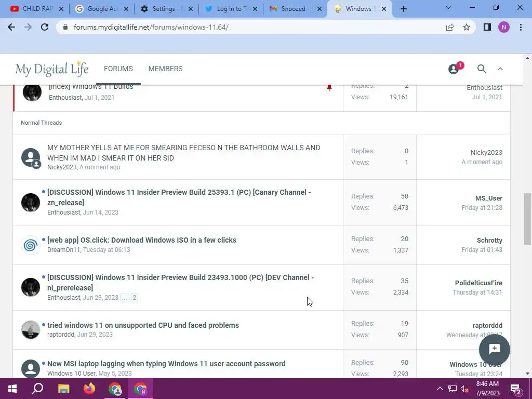Open the FORUMS navigation tab
532x399 pixels.
point(118,69)
